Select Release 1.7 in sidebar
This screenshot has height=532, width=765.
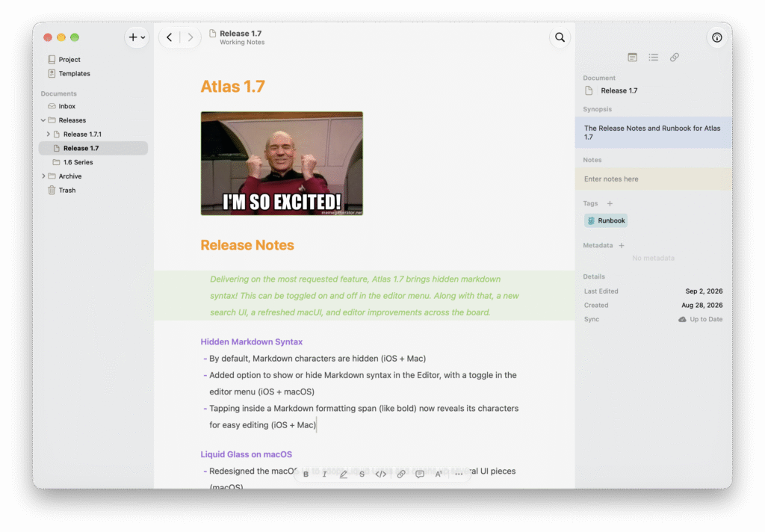click(93, 149)
